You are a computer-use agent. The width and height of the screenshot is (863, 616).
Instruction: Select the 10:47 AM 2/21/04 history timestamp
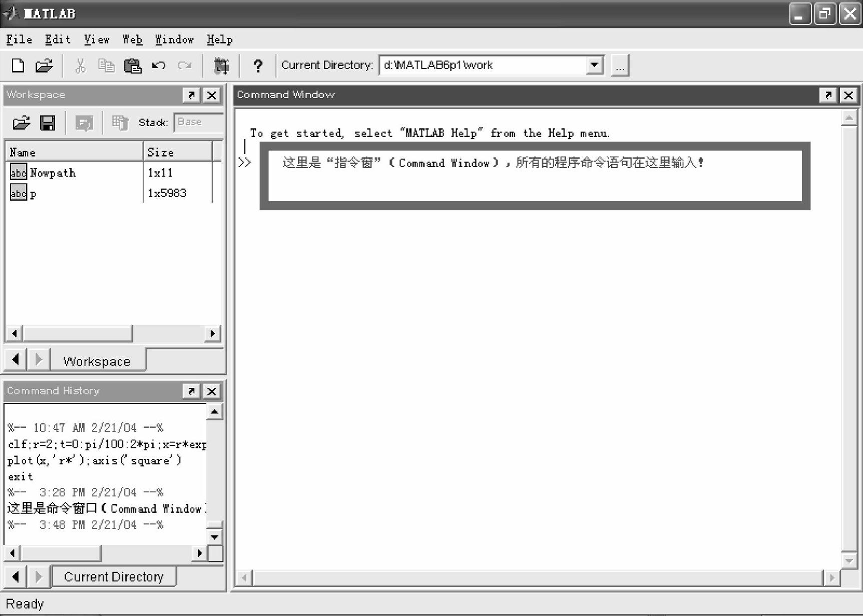pyautogui.click(x=86, y=428)
